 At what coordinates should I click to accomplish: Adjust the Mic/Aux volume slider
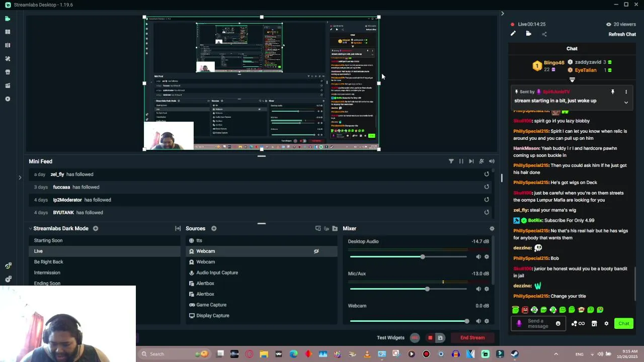click(409, 289)
